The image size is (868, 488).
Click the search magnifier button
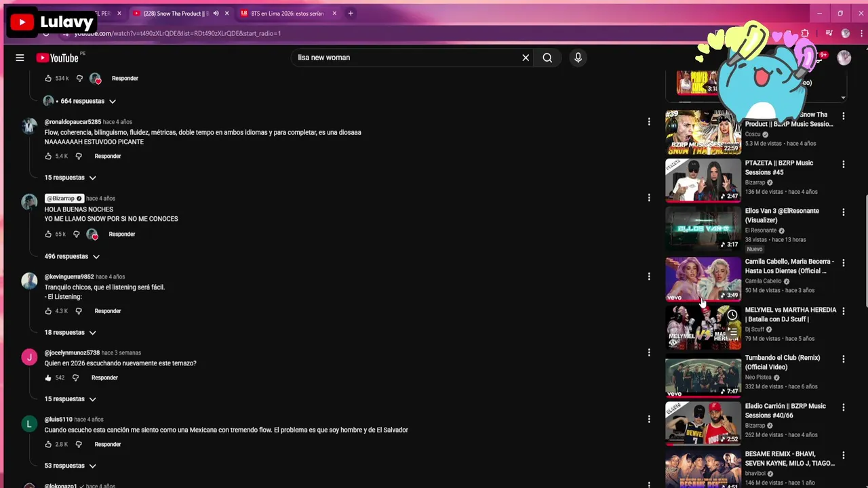click(x=547, y=58)
